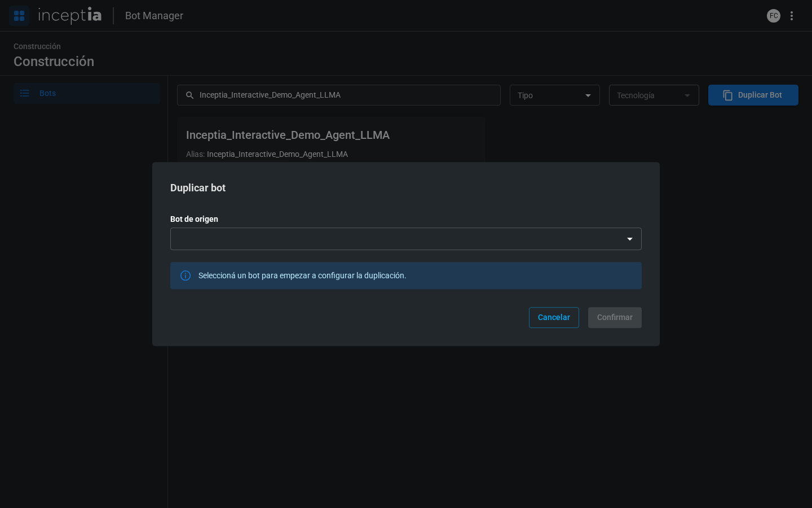Open the FC user avatar

tap(774, 16)
